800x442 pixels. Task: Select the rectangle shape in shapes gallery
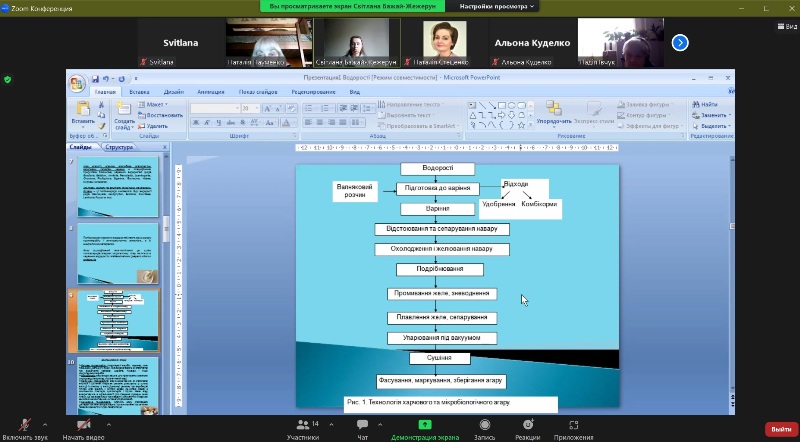502,105
